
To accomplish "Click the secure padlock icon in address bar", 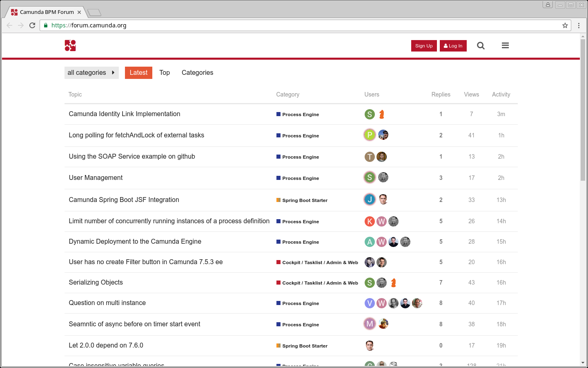I will [x=46, y=25].
